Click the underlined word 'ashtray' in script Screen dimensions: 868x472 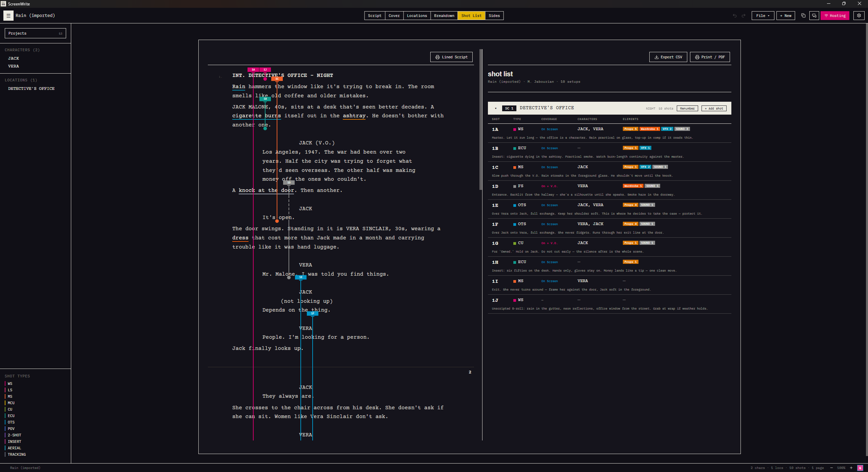pos(354,116)
